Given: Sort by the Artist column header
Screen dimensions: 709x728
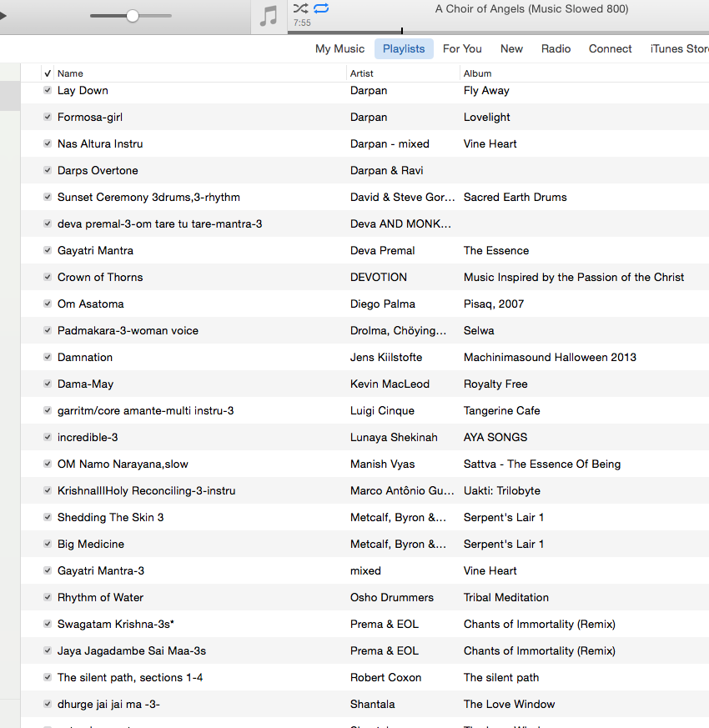Looking at the screenshot, I should (x=362, y=73).
